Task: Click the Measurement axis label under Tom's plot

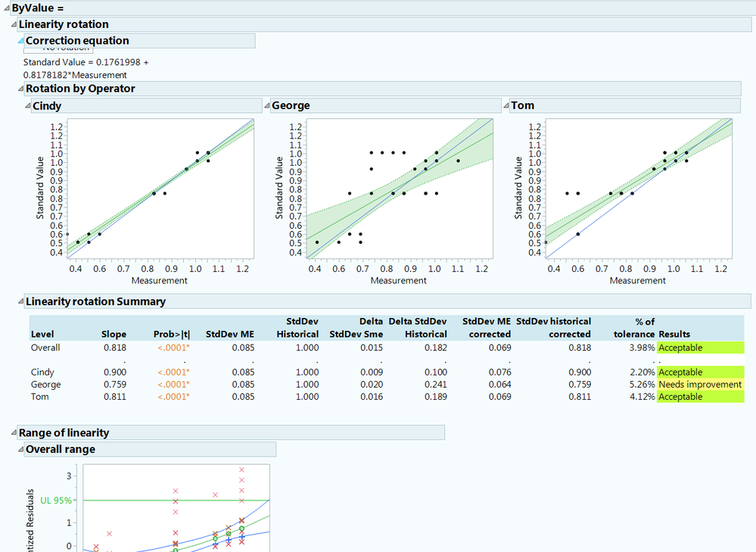Action: [x=637, y=280]
